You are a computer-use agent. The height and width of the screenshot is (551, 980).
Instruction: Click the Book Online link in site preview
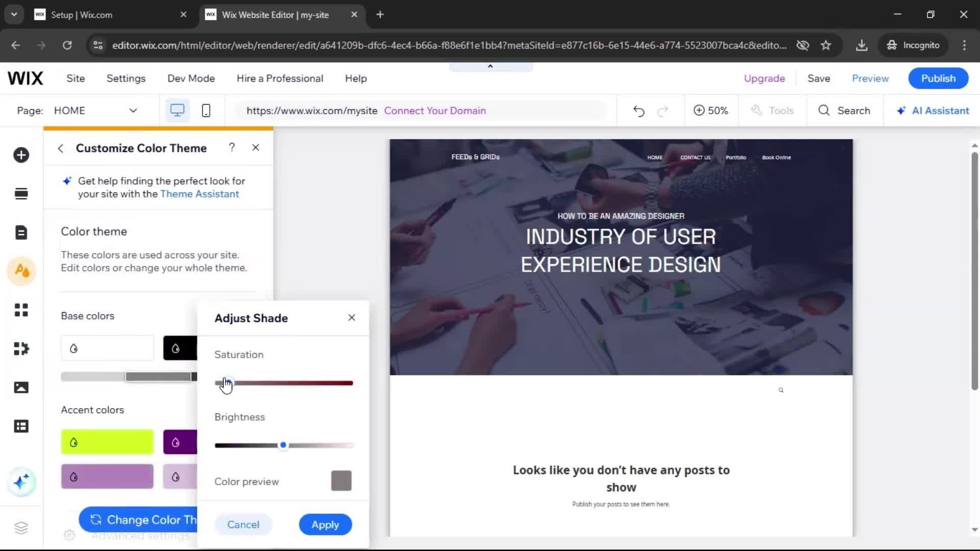776,158
